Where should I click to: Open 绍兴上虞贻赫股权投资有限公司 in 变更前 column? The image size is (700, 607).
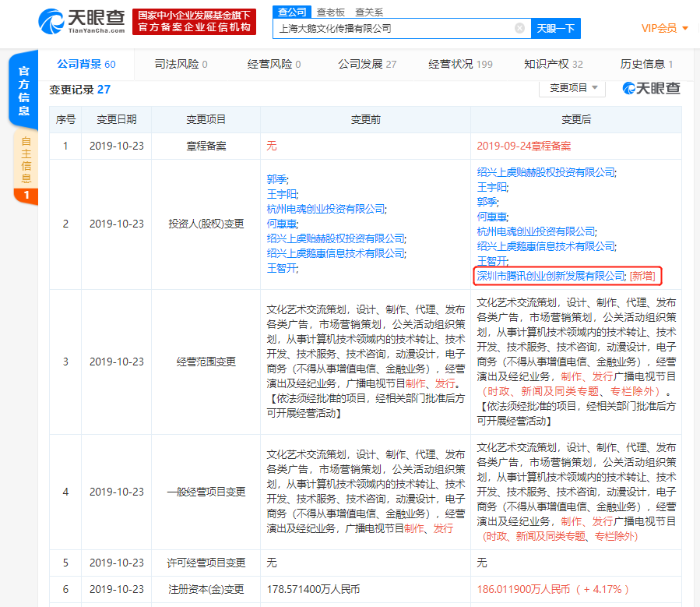pos(336,238)
